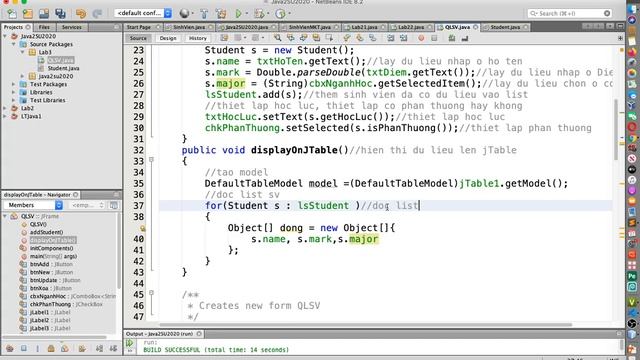Collapse the Source Packages node
Viewport: 640px width, 360px height.
tap(13, 44)
